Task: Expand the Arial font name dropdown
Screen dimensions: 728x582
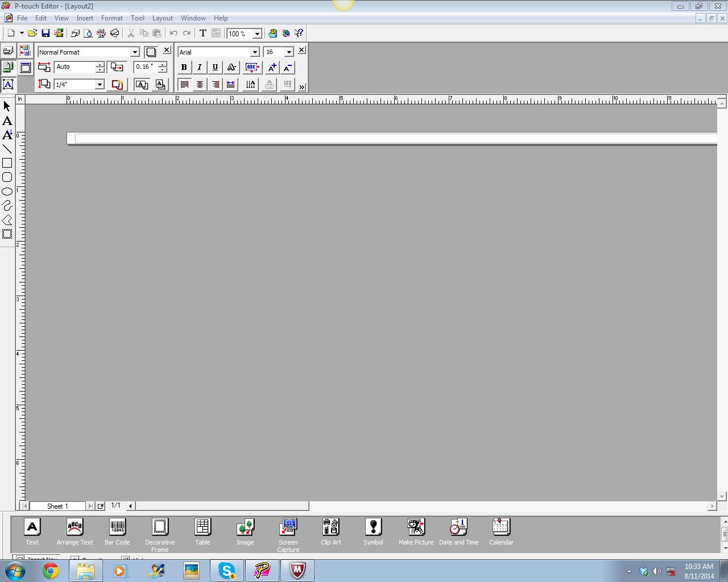Action: 255,52
